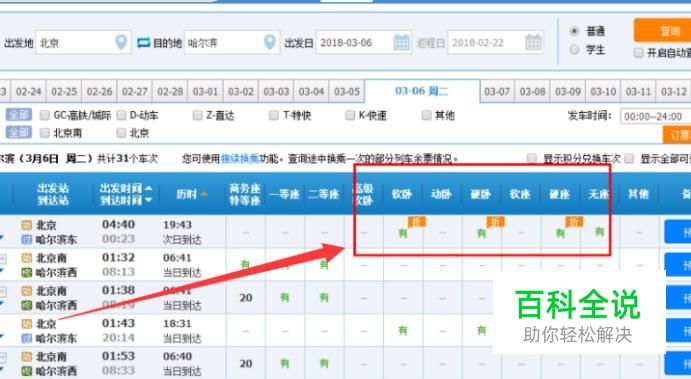691x379 pixels.
Task: Click 有 in 二等座 cell of 01:53 row
Action: tap(324, 364)
